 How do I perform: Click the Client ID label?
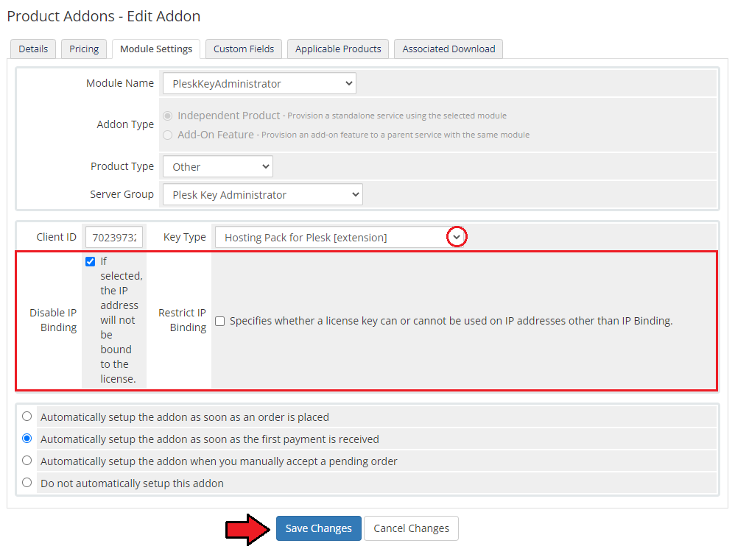tap(56, 237)
